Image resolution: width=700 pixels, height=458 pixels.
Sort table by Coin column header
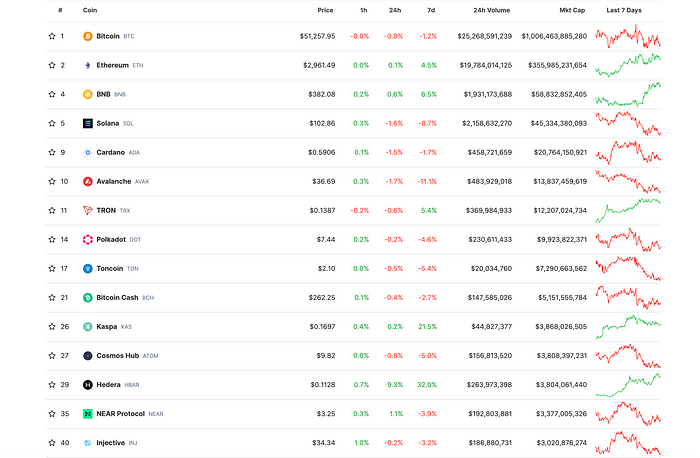tap(90, 10)
